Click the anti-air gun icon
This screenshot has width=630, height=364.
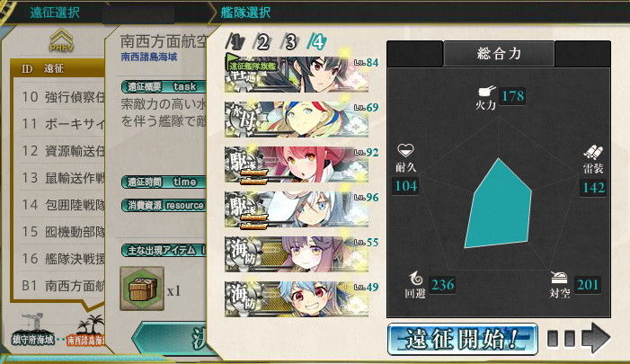[559, 278]
